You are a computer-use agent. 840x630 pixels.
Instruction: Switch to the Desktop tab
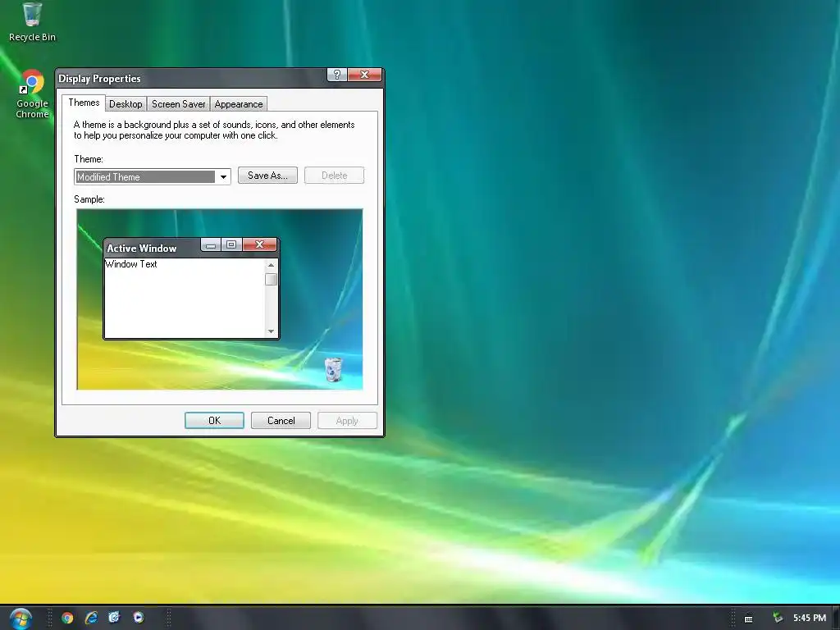click(x=126, y=104)
